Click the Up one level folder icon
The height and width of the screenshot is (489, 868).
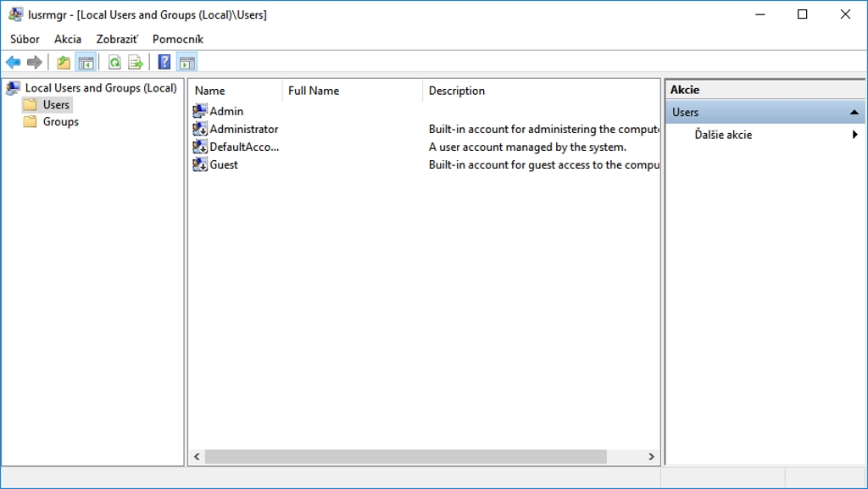(x=64, y=62)
